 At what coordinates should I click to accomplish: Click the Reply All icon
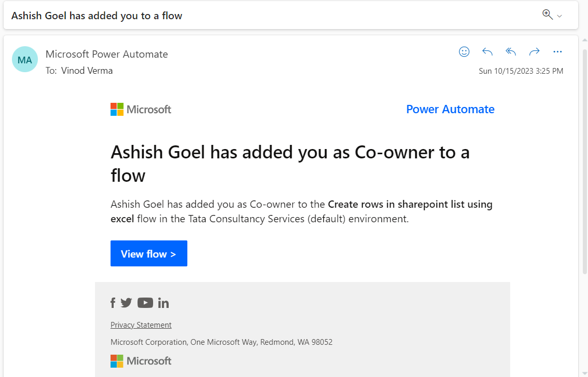pos(511,51)
